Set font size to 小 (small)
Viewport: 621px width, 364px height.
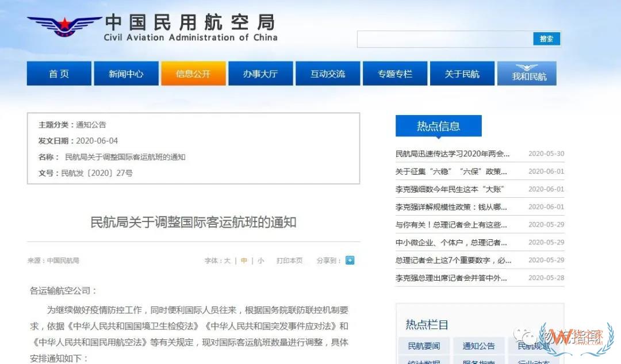coord(260,260)
